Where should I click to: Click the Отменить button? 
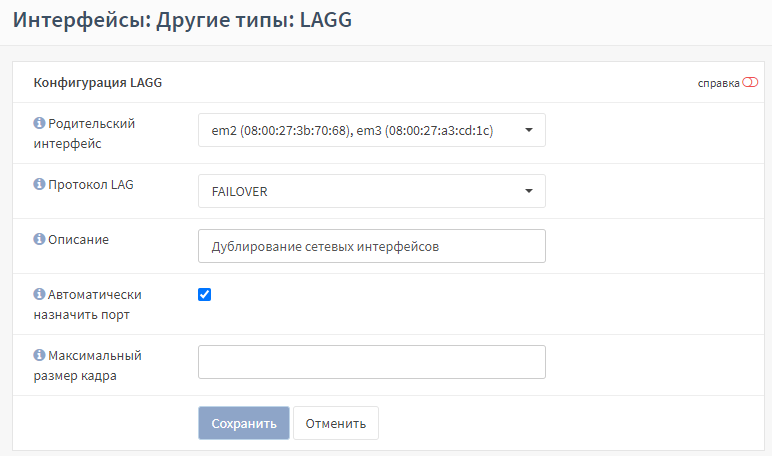[x=336, y=423]
